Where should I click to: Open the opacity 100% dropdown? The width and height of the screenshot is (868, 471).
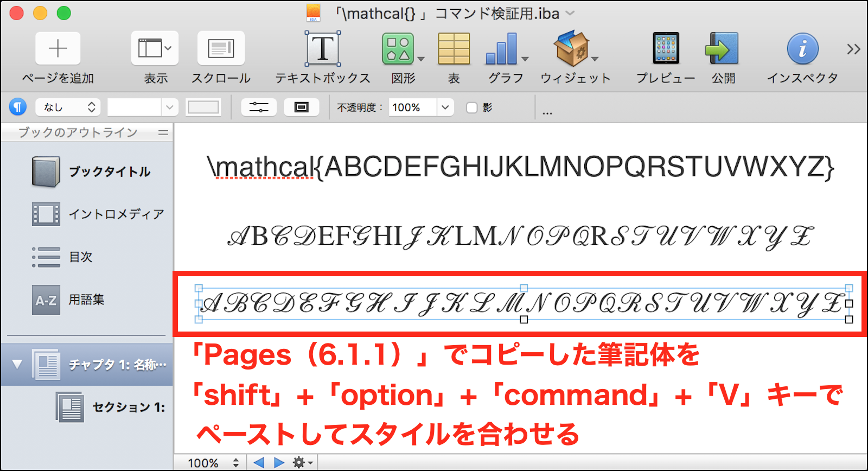445,107
